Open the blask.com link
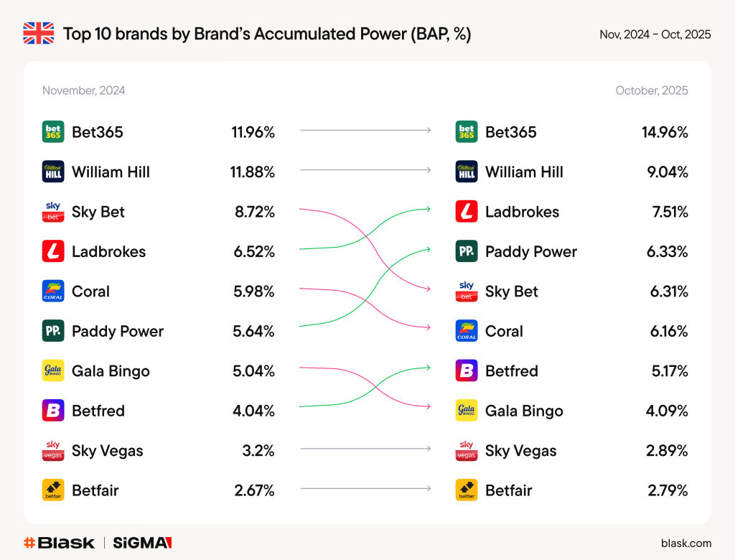The height and width of the screenshot is (560, 735). tap(685, 543)
